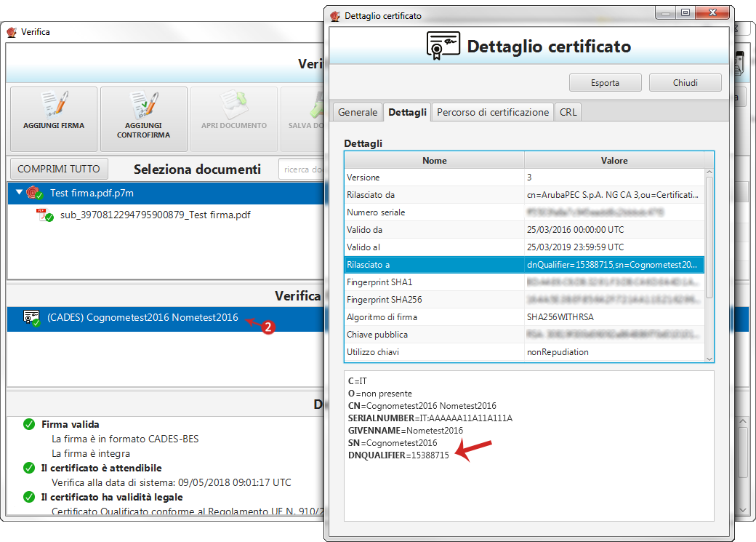Open the CRL tab
Screen dimensions: 756x542
tap(568, 112)
